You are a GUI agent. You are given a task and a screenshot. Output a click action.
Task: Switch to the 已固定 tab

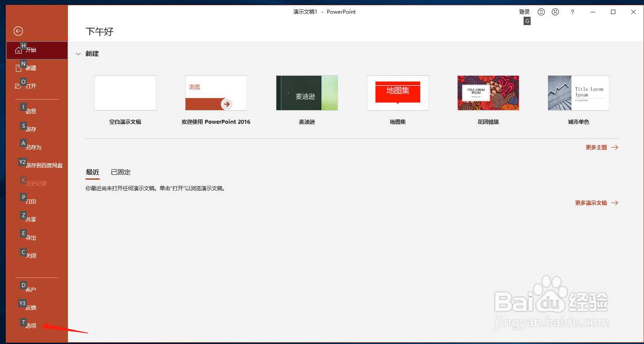[120, 172]
